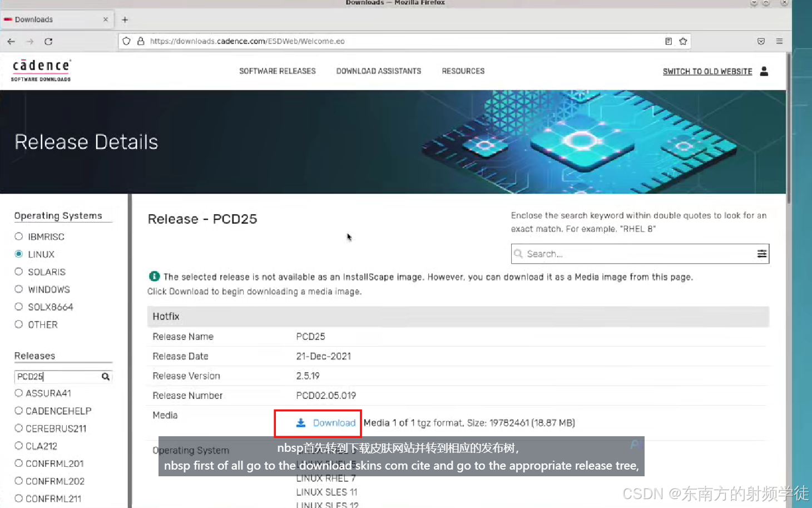Click the Hotfix section header
Viewport: 812px width, 508px height.
pyautogui.click(x=458, y=317)
